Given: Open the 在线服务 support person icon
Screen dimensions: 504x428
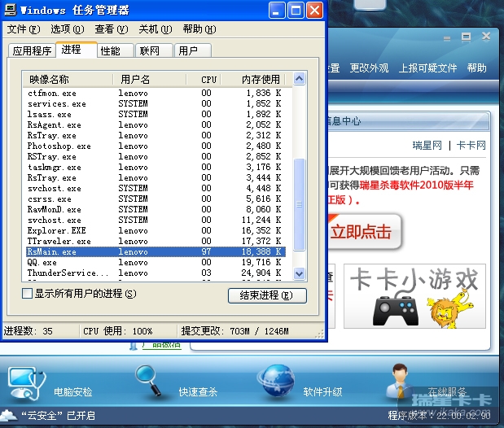Looking at the screenshot, I should (399, 382).
